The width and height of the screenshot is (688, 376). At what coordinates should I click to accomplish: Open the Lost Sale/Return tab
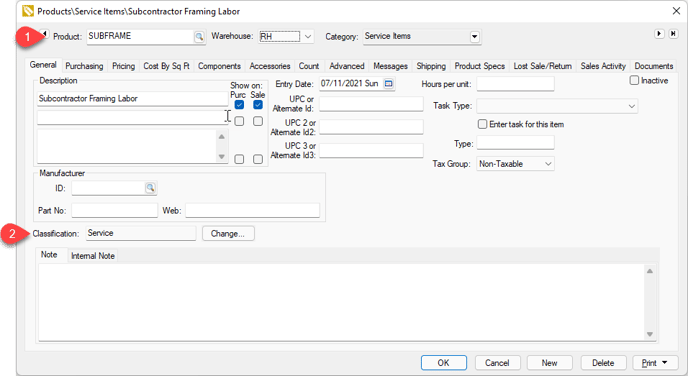point(543,66)
